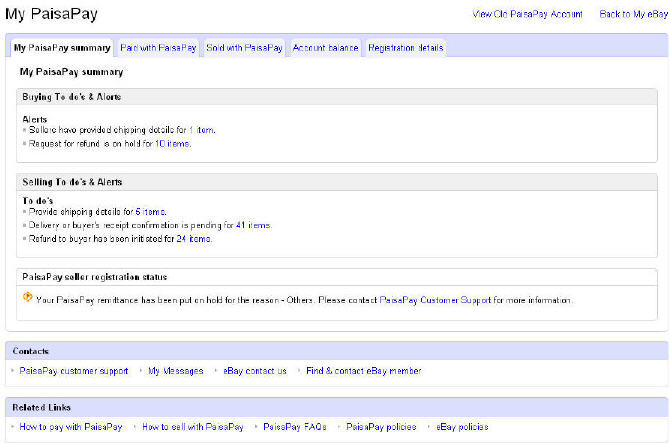The width and height of the screenshot is (669, 443).
Task: Switch to Sold with PaisaPay tab
Action: pyautogui.click(x=244, y=48)
